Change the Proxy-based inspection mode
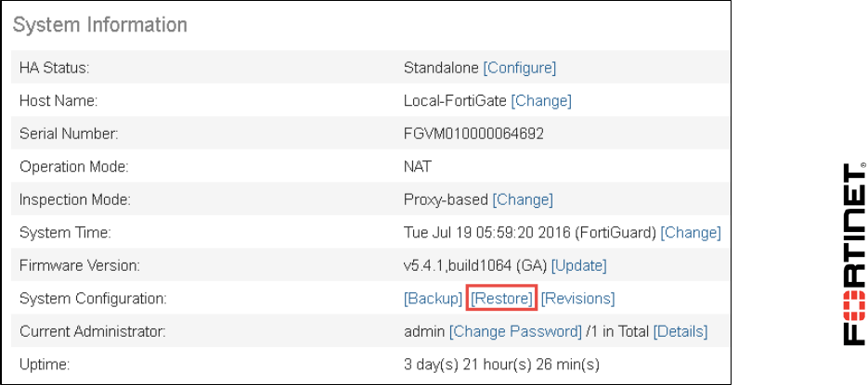Screen dimensions: 868x385 [523, 199]
